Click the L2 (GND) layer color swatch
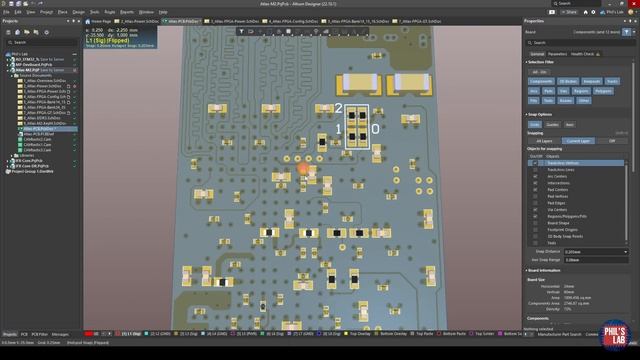 [147, 334]
